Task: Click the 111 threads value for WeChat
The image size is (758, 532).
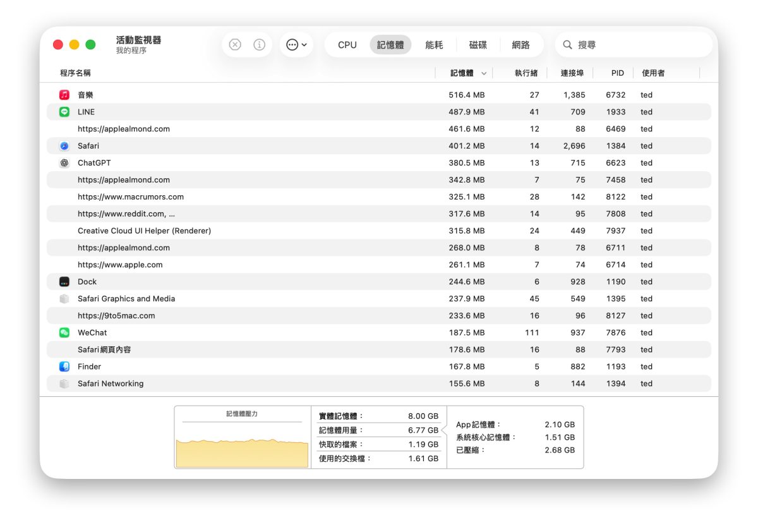Action: (x=532, y=333)
